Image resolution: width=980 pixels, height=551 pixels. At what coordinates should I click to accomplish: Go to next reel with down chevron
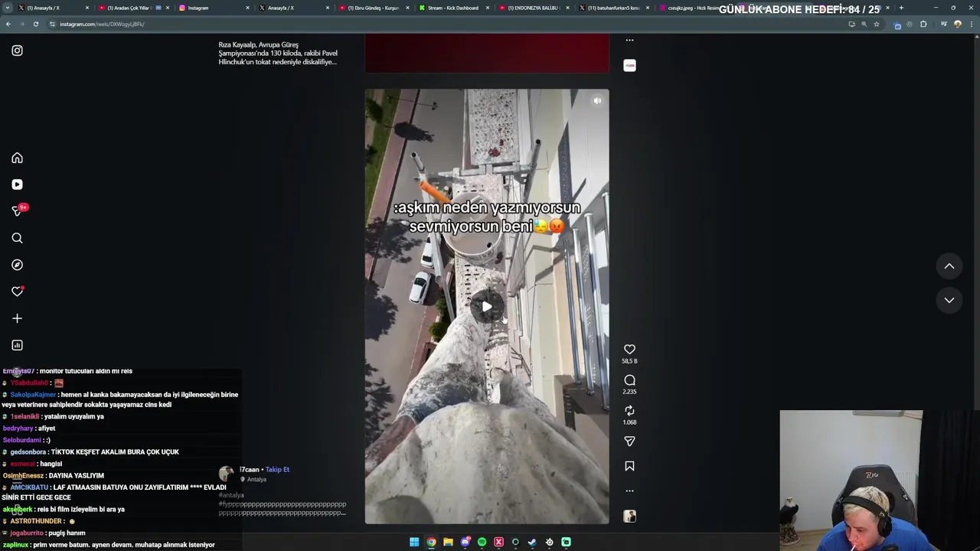949,300
